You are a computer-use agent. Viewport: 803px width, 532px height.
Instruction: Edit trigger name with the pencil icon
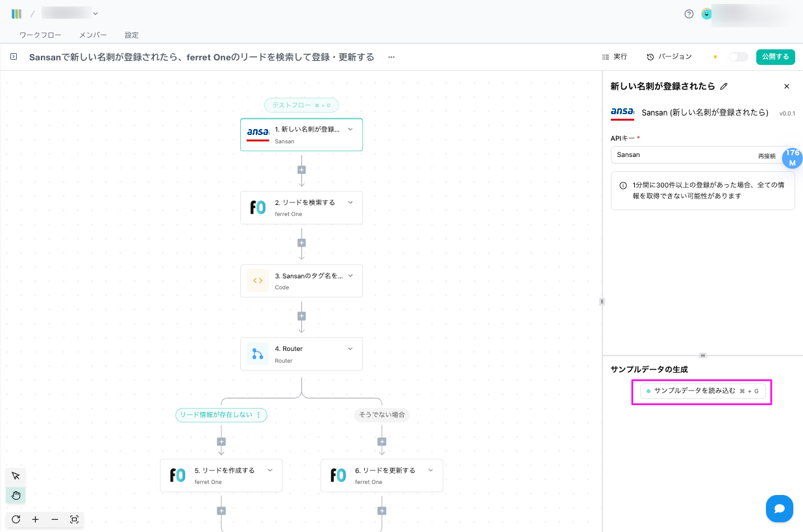[724, 86]
